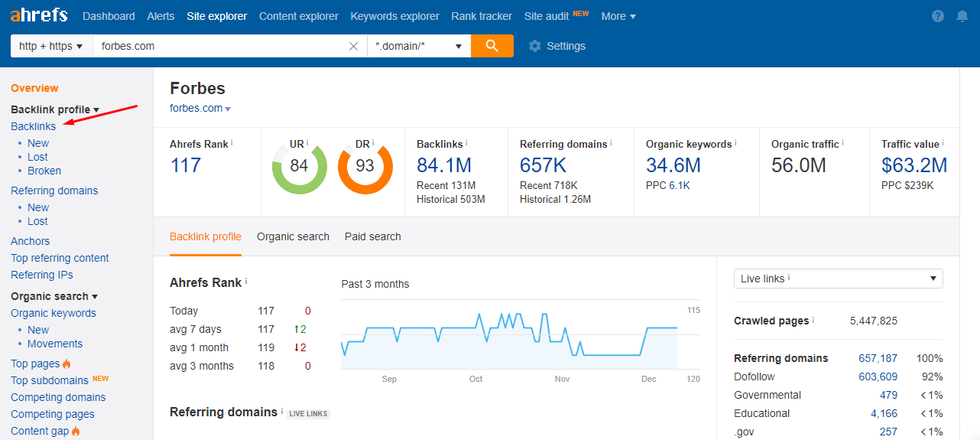
Task: Open Alerts in top navigation
Action: click(161, 16)
